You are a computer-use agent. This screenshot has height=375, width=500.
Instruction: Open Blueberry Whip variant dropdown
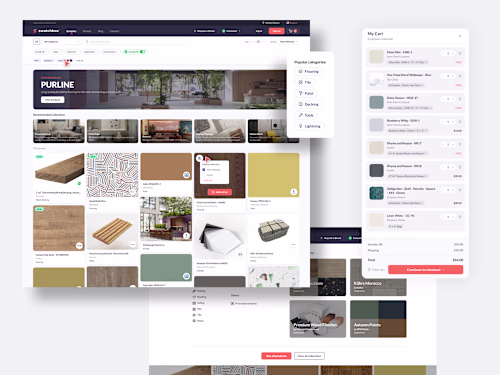pos(407,131)
